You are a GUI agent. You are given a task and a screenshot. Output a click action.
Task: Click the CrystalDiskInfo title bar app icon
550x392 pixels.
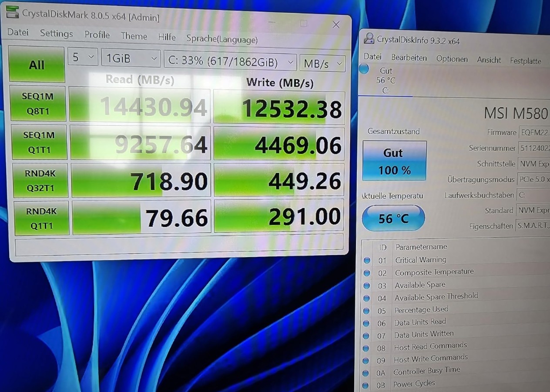coord(369,38)
